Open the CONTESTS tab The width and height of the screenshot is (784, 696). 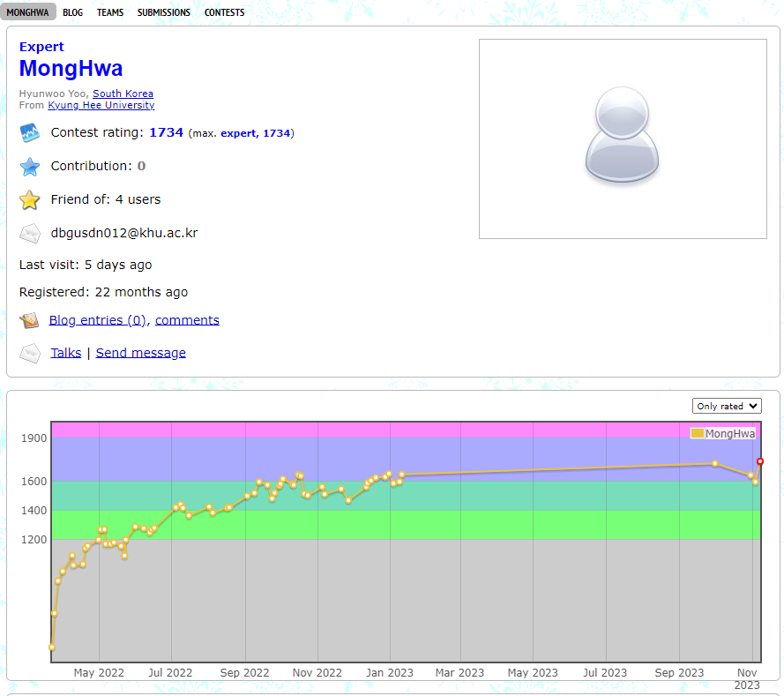224,12
